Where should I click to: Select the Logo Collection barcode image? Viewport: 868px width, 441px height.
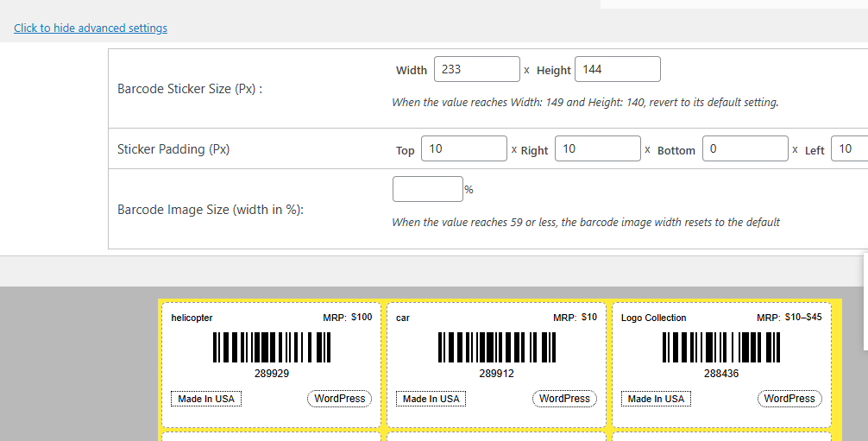pyautogui.click(x=721, y=348)
